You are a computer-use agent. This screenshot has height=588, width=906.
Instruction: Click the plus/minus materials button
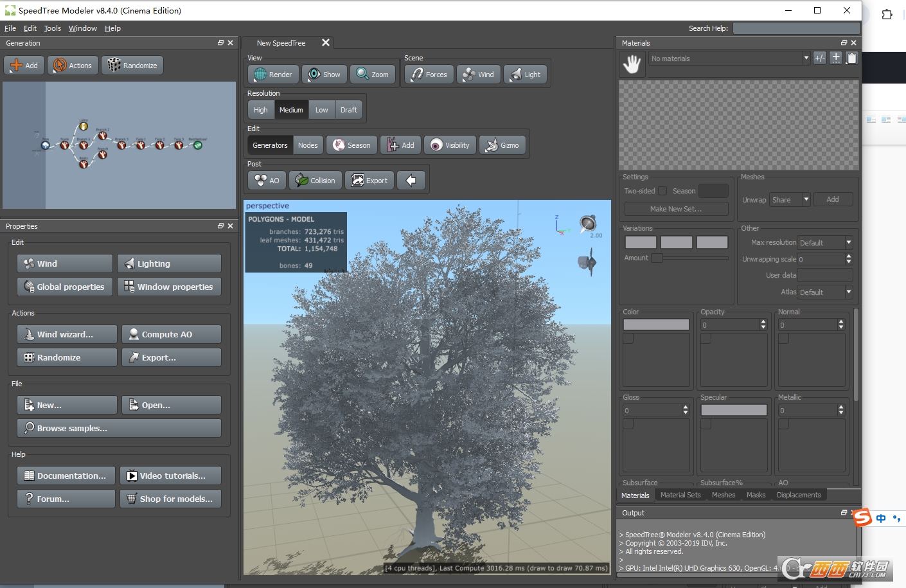820,58
